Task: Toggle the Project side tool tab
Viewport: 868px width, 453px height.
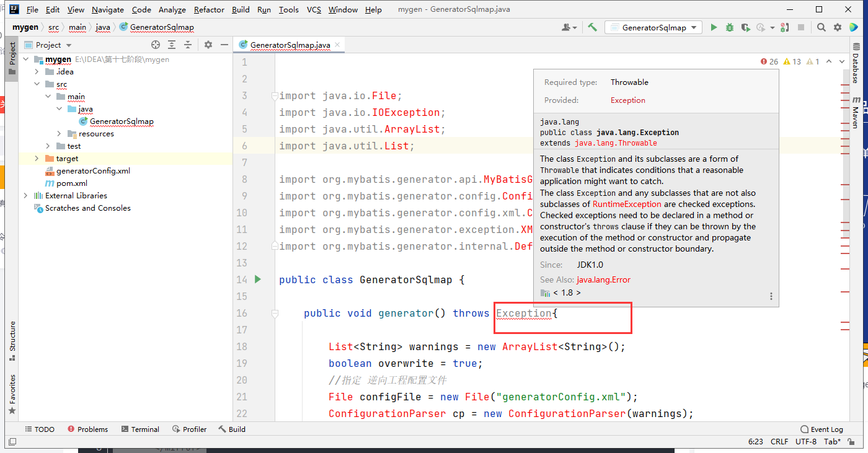Action: point(12,58)
